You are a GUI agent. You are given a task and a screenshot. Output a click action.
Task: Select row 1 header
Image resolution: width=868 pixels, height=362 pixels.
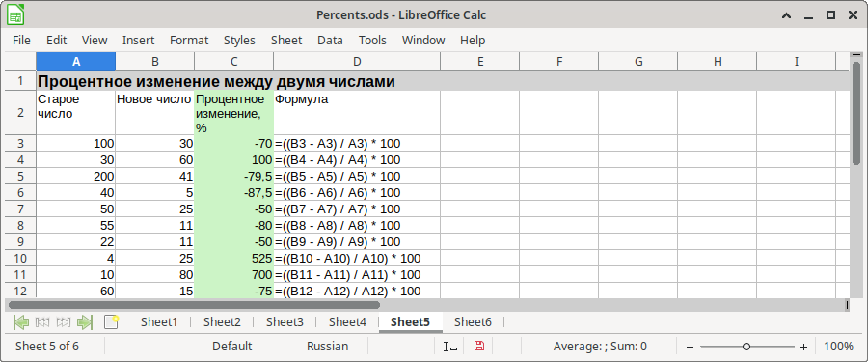[21, 81]
